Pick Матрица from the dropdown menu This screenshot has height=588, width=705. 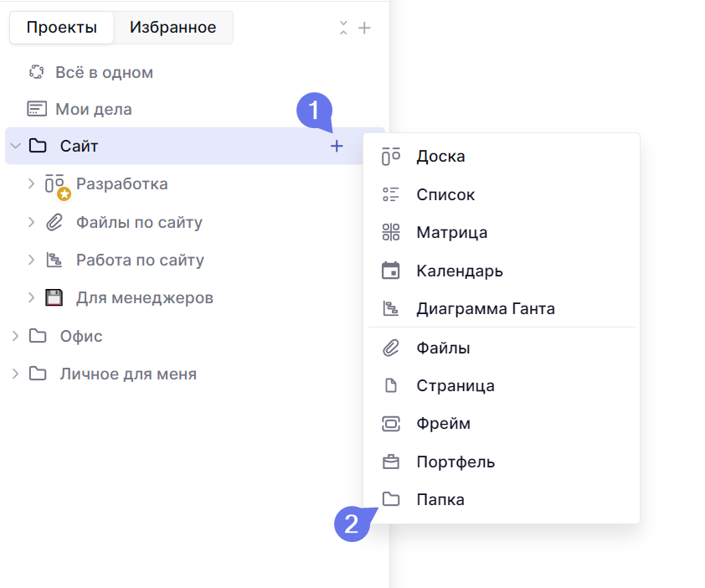pos(451,233)
